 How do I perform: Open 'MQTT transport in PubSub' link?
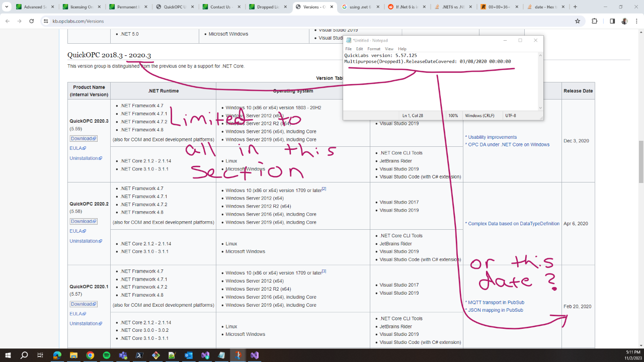496,303
